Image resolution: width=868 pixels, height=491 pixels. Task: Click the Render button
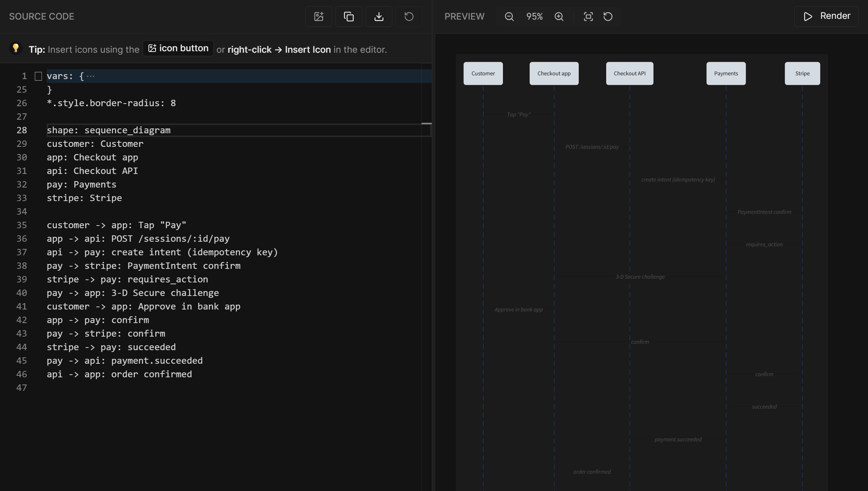tap(827, 16)
